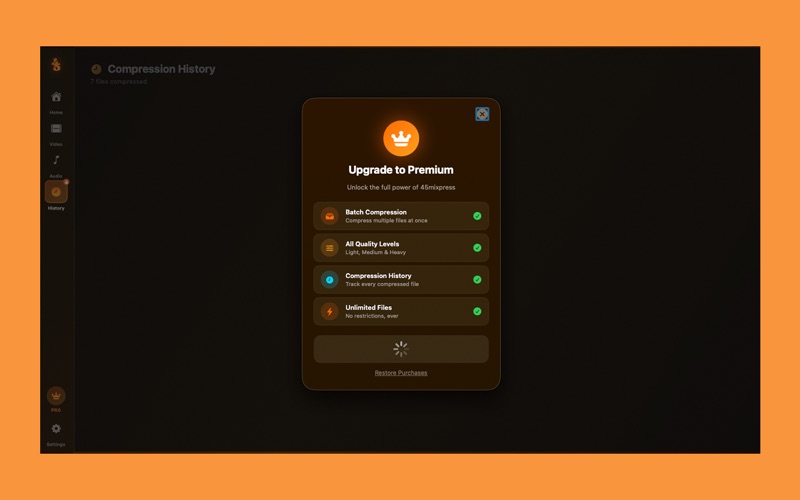The image size is (800, 500).
Task: Click the Batch Compression tray icon
Action: tap(330, 216)
